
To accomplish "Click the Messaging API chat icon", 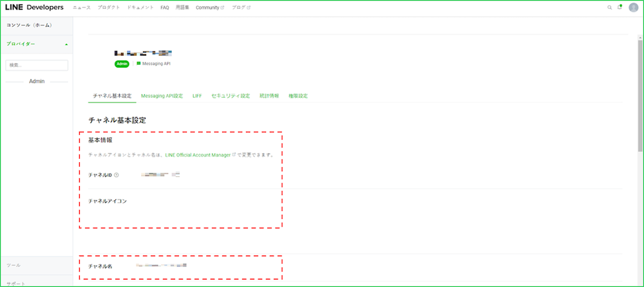I will pyautogui.click(x=138, y=64).
